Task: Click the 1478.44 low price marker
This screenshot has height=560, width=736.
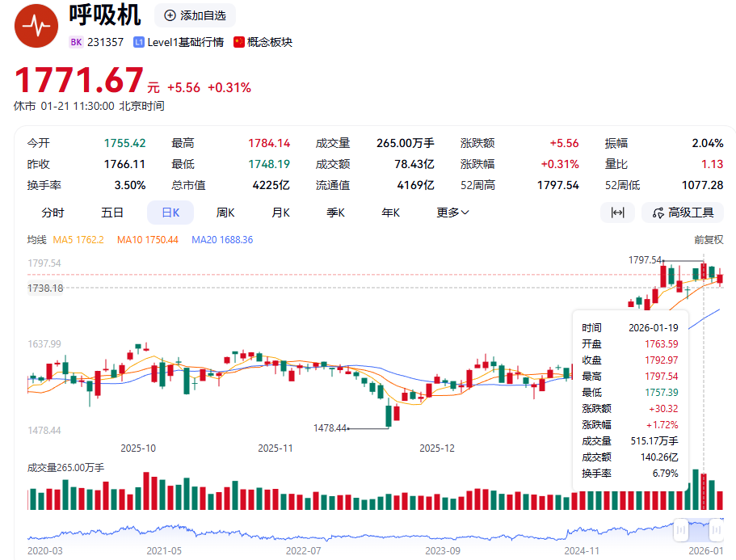Action: (x=330, y=428)
